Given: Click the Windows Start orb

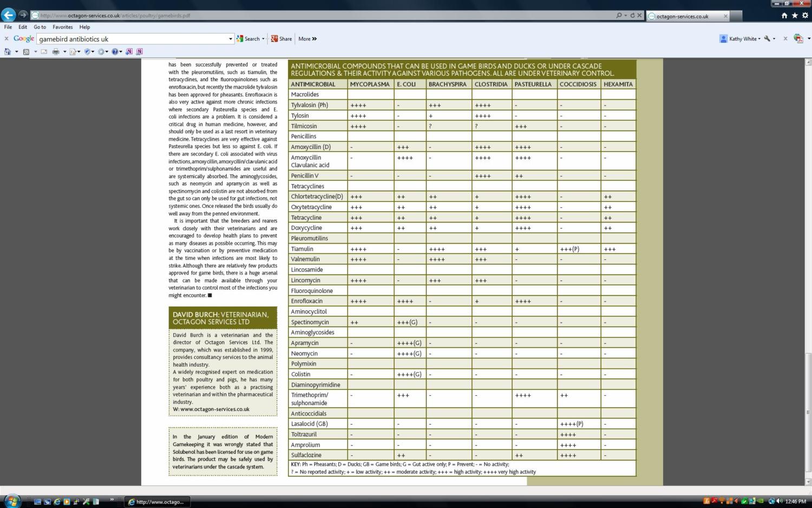Looking at the screenshot, I should pyautogui.click(x=11, y=500).
